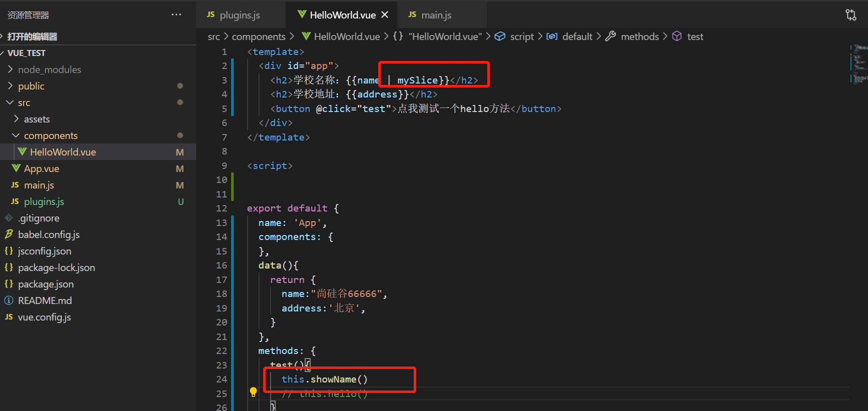Open the explorer panel more actions ellipsis
This screenshot has height=411, width=868.
tap(176, 14)
